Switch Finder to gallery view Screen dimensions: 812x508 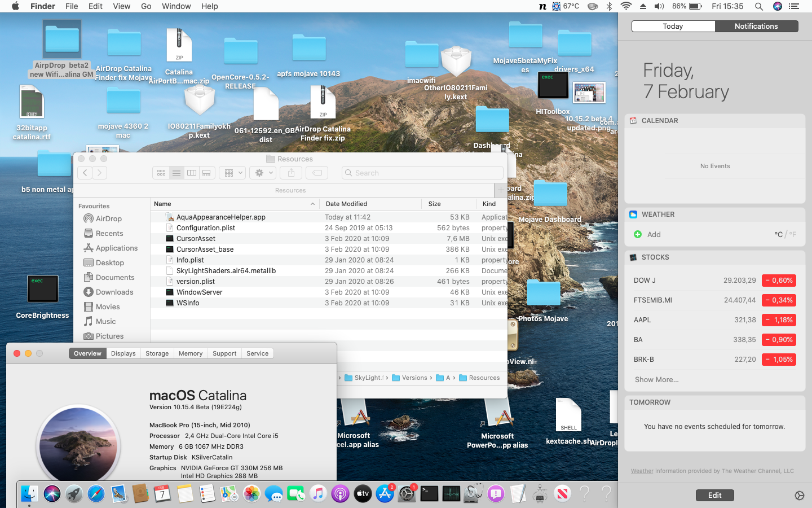point(207,173)
